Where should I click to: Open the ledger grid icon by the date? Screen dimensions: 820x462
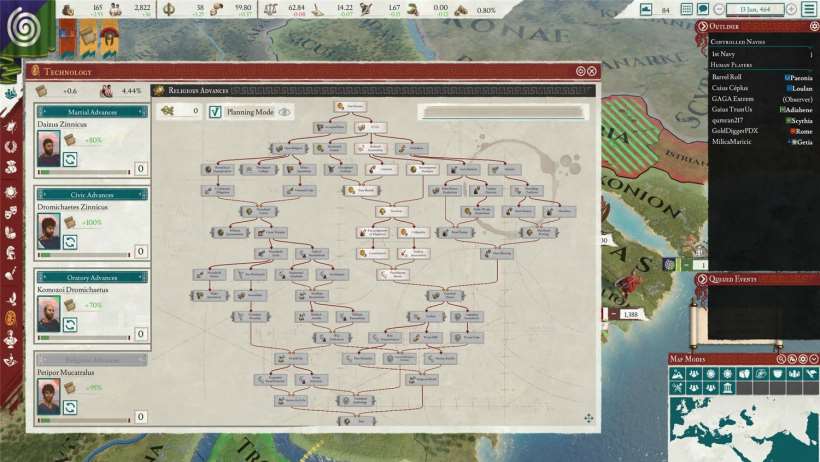pos(686,9)
